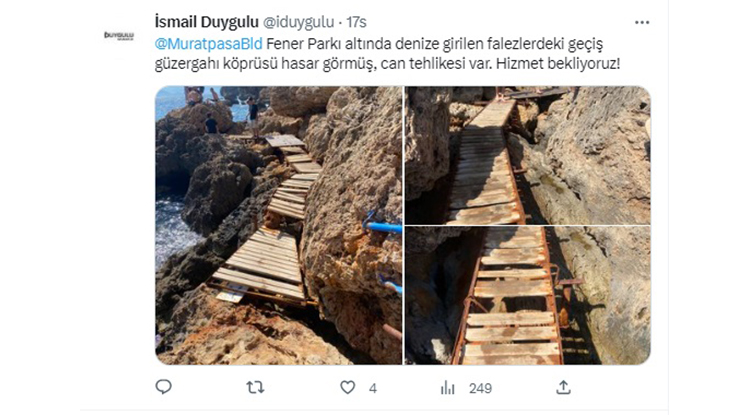
Task: Click the tweet text about Fener Parkı
Action: pyautogui.click(x=387, y=54)
